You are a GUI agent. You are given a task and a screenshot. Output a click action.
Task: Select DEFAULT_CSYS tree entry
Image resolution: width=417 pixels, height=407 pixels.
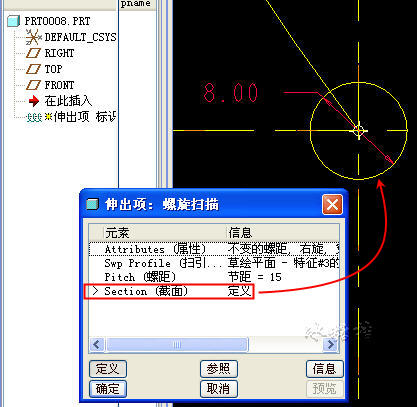80,37
